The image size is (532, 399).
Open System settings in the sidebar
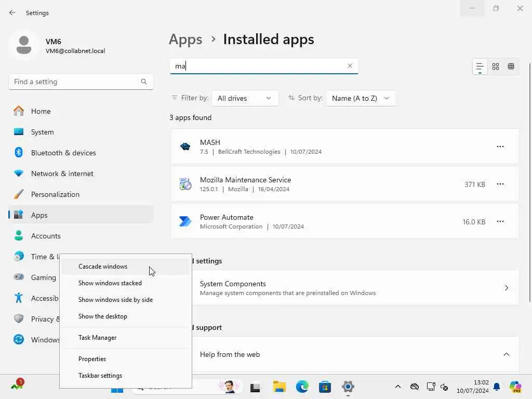coord(81,132)
